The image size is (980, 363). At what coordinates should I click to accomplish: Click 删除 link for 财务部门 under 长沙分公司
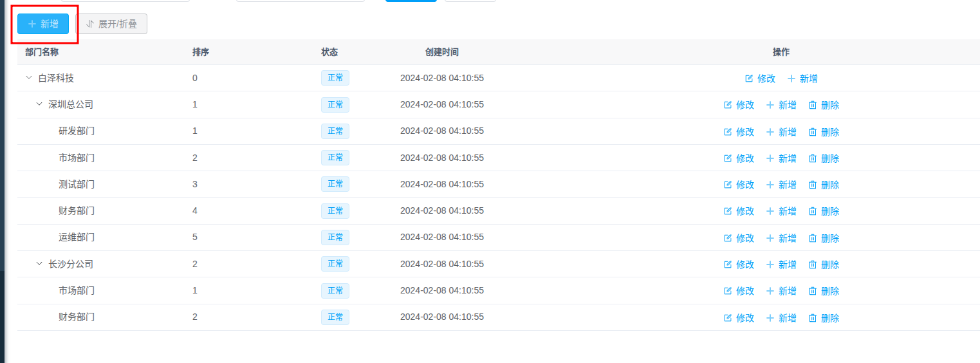pos(830,318)
